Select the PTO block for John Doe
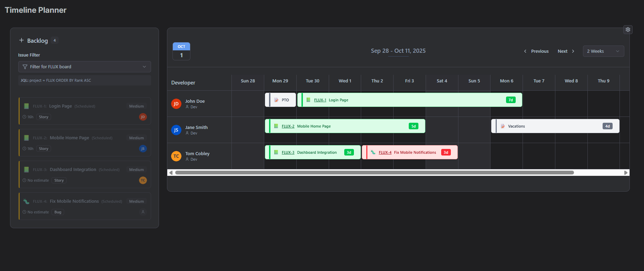 [281, 100]
